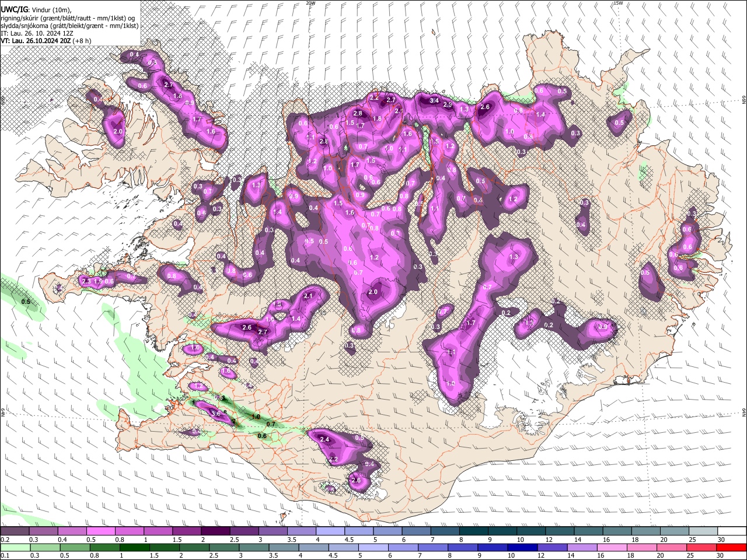
Task: Click the '2.9' precipitation value on the map
Action: click(448, 105)
